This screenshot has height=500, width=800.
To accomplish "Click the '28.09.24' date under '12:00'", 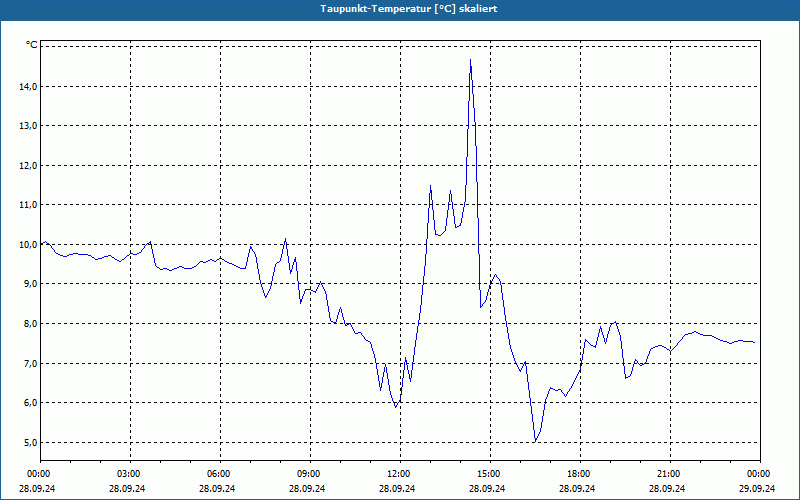I will [x=397, y=488].
